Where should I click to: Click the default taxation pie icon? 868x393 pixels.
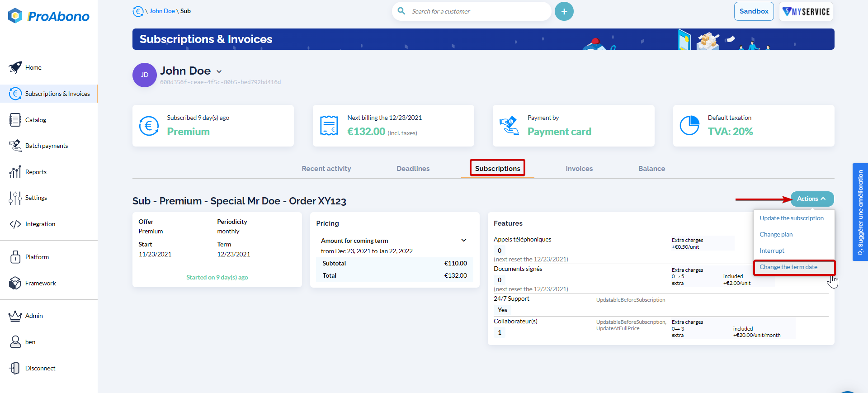[689, 126]
